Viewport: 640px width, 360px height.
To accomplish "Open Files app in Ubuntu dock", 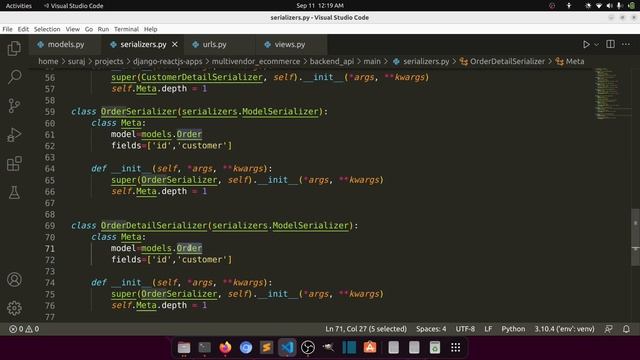I will [x=184, y=347].
